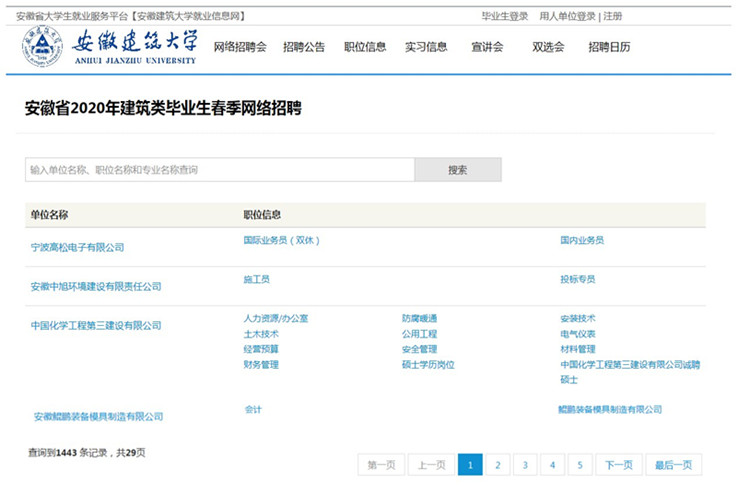Click the 毕业生登录 link
Viewport: 737px width, 486px height.
coord(505,16)
